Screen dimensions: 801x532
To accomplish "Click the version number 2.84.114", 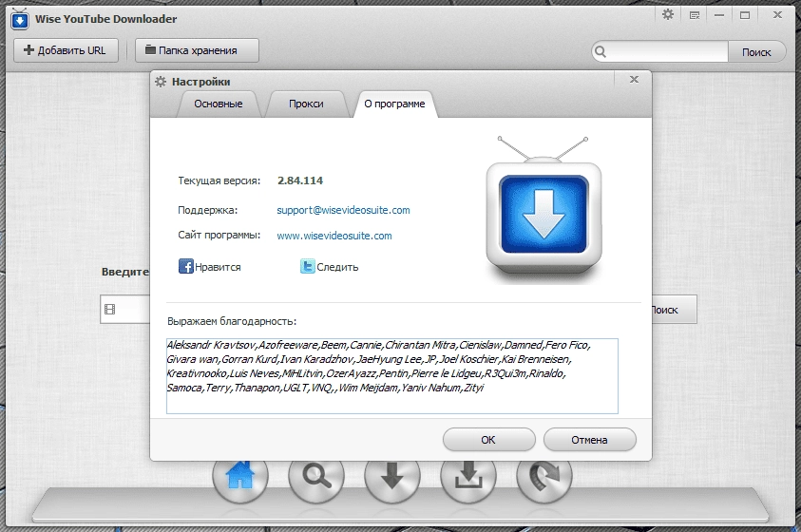I will point(300,180).
